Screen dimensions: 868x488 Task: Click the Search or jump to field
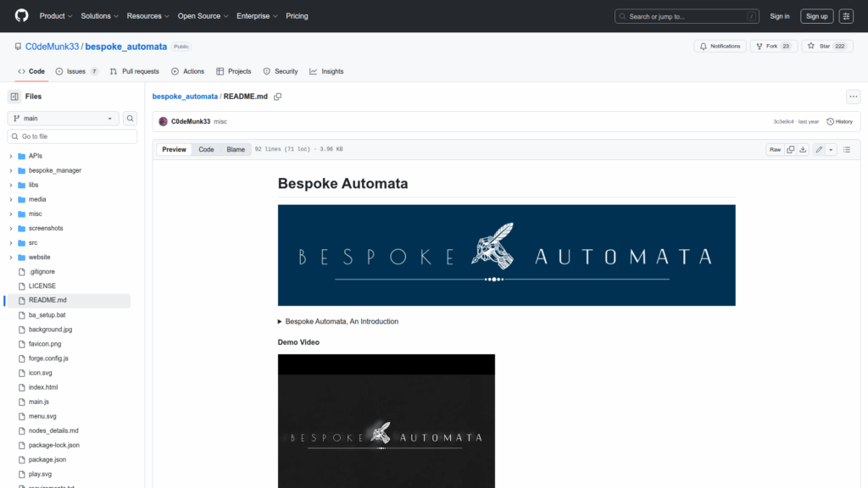(x=687, y=16)
